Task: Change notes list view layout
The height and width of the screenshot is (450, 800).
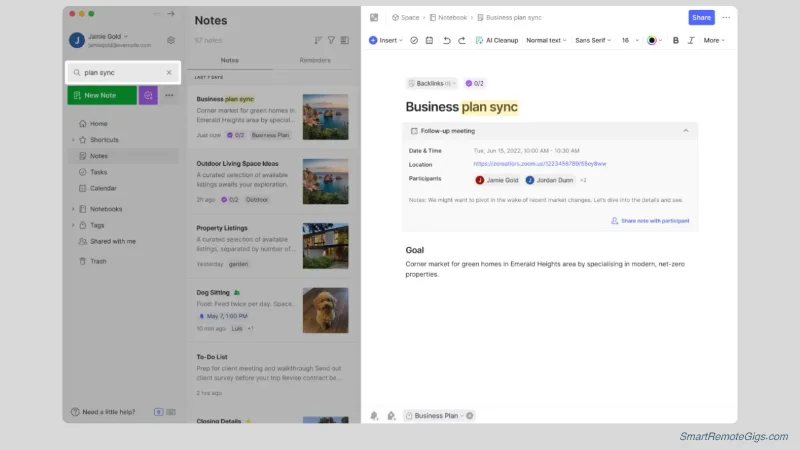Action: click(345, 40)
